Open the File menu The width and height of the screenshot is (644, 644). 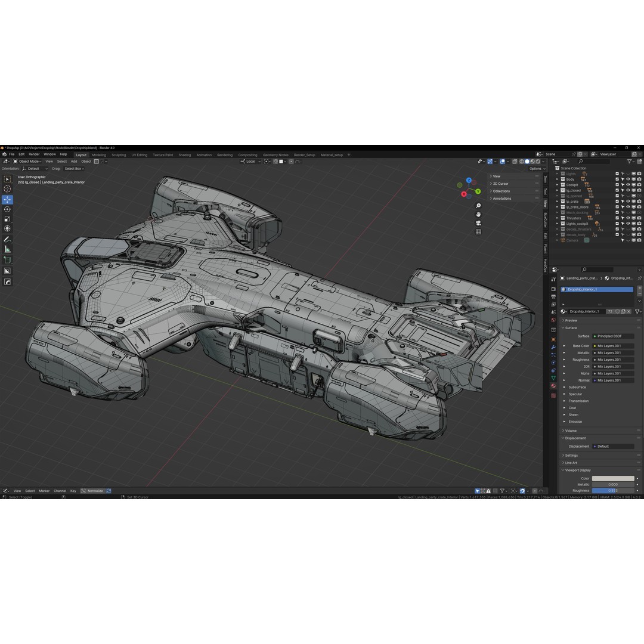coord(12,154)
